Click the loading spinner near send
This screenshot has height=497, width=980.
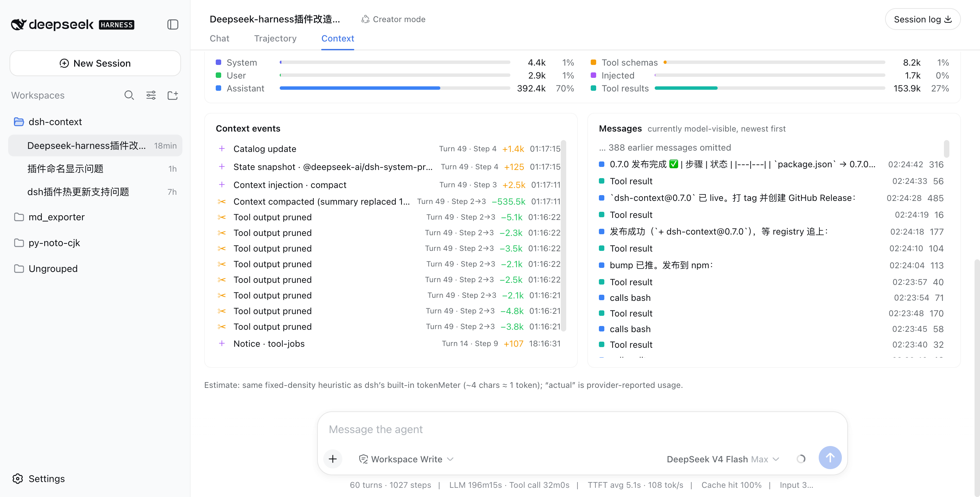click(x=801, y=459)
